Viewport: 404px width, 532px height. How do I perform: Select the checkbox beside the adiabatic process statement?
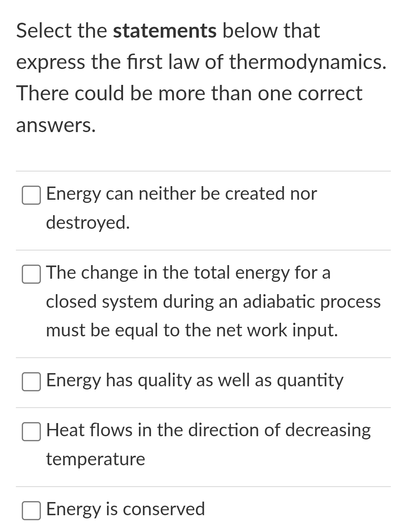(x=31, y=274)
